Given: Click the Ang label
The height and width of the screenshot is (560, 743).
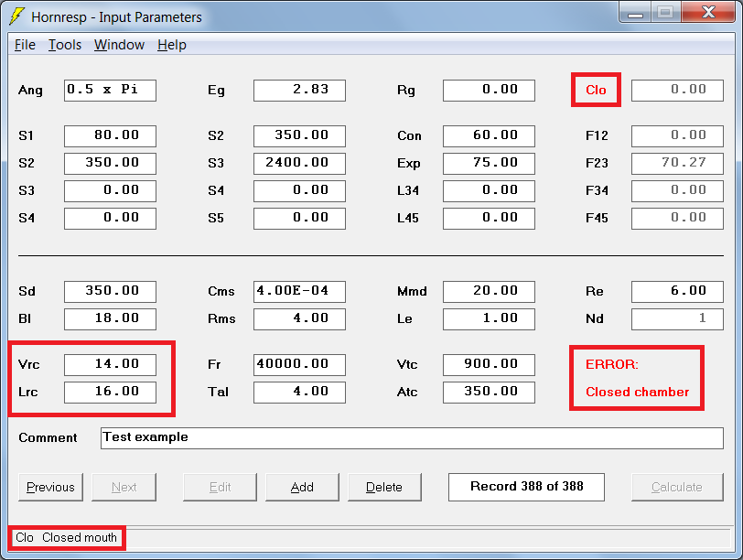Looking at the screenshot, I should 30,90.
